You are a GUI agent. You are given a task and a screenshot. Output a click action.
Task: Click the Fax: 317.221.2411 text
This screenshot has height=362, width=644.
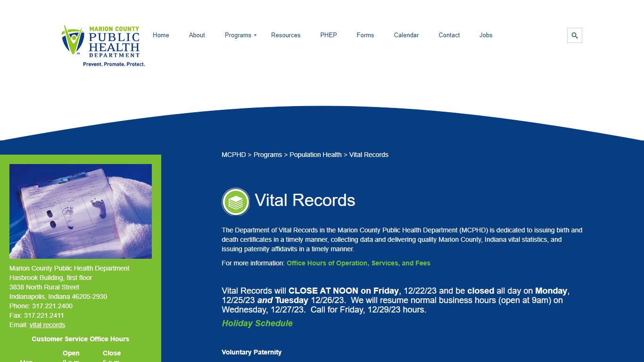[x=37, y=315]
